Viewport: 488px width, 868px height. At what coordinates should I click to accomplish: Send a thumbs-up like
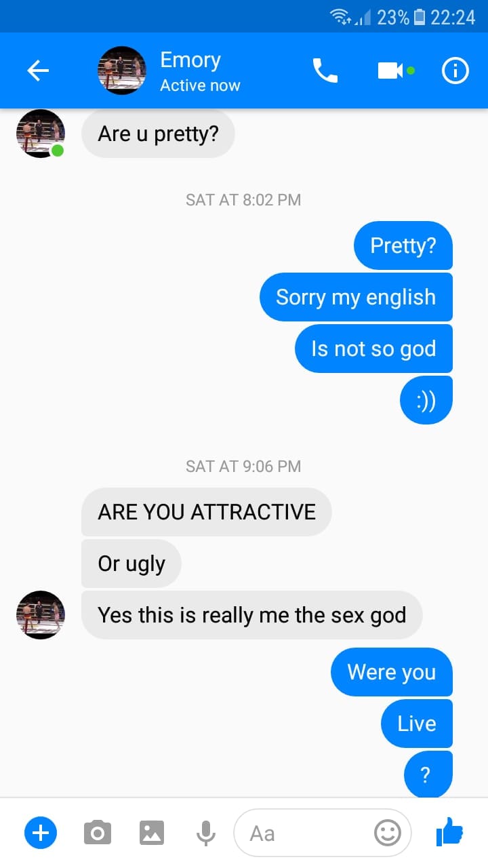click(449, 831)
